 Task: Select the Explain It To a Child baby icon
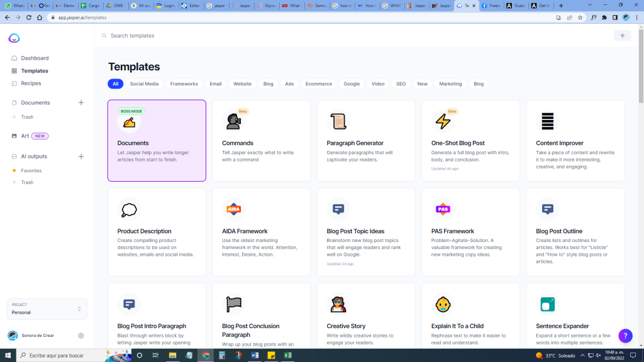point(443,305)
